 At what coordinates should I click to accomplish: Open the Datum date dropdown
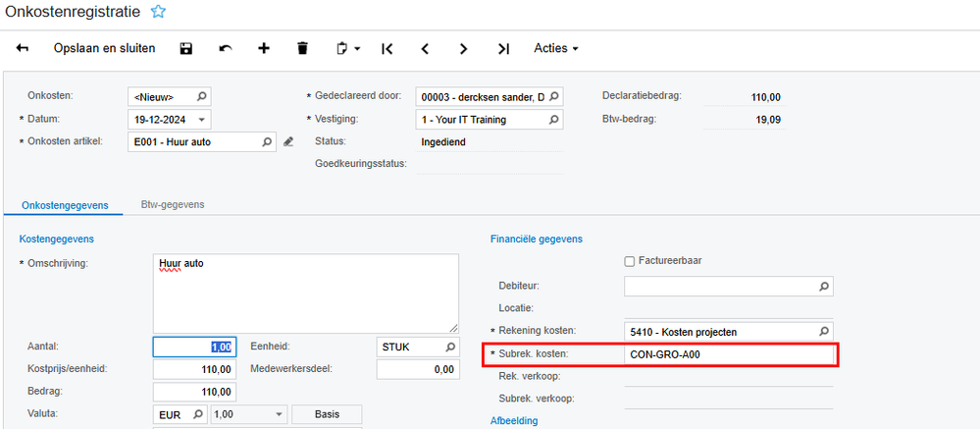click(x=202, y=120)
